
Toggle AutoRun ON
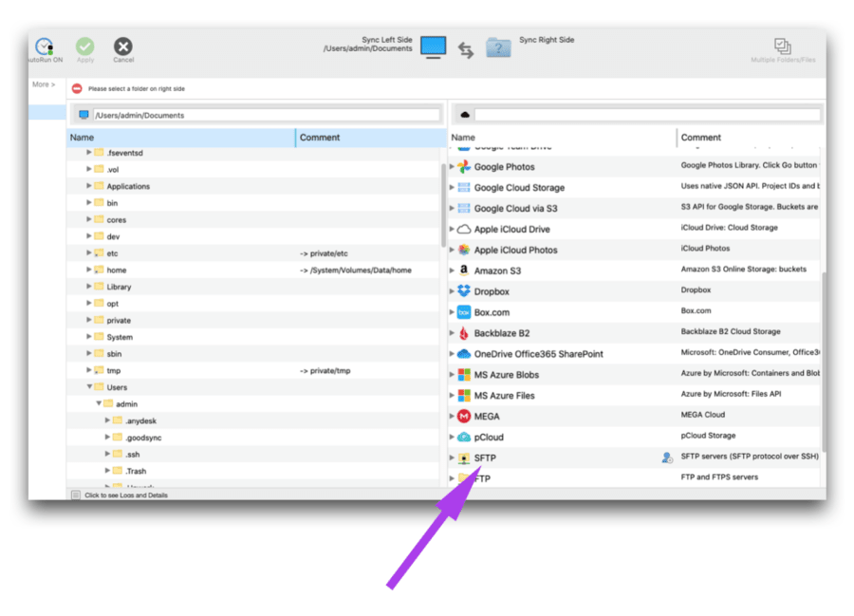[43, 46]
